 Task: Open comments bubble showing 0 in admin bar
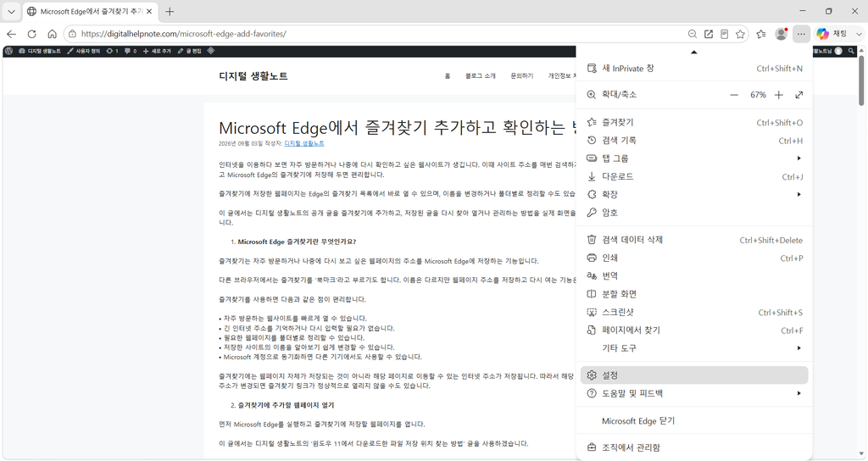pyautogui.click(x=131, y=51)
